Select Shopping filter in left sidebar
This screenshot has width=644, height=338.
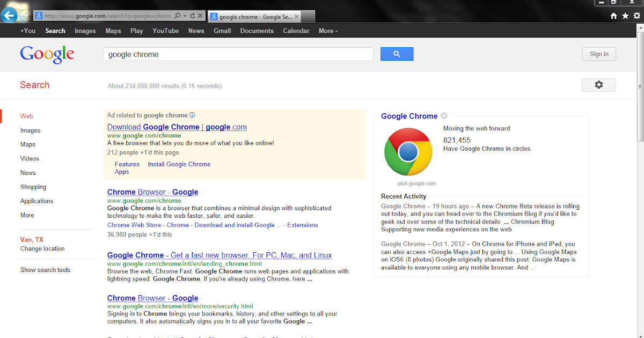point(33,187)
